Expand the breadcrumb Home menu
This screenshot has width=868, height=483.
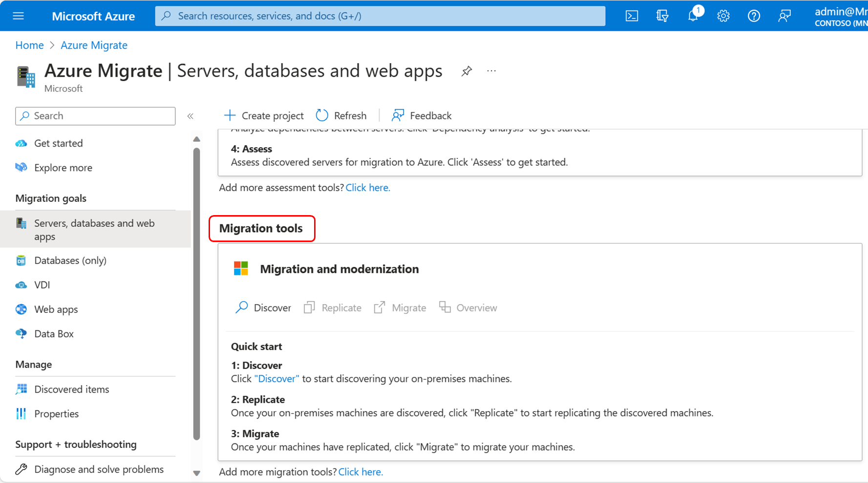(29, 45)
